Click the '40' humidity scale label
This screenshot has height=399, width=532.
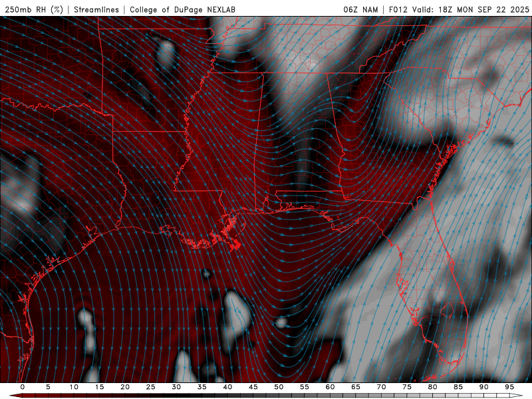227,387
